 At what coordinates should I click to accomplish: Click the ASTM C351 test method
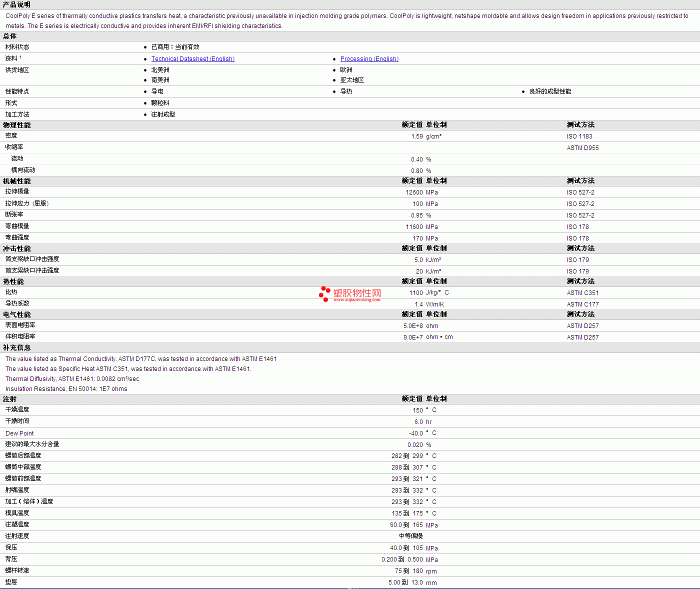[582, 293]
